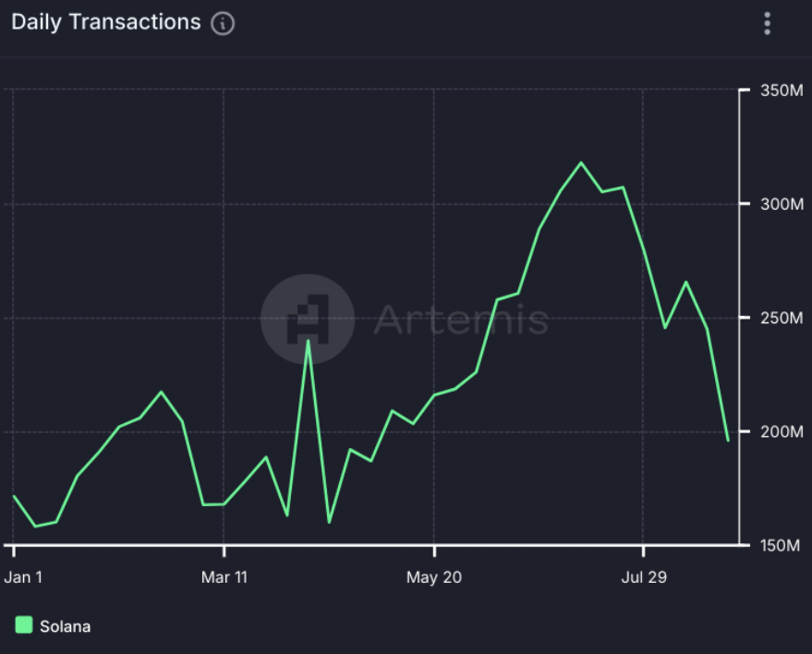Click the highest peak of the Solana line
812x654 pixels.
[x=581, y=163]
